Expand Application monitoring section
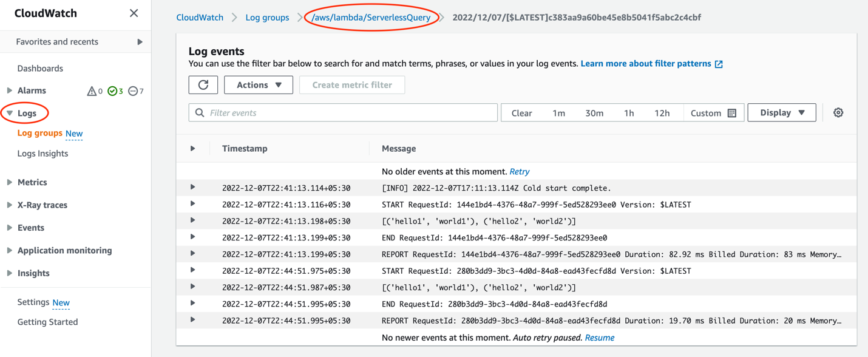 [x=10, y=250]
